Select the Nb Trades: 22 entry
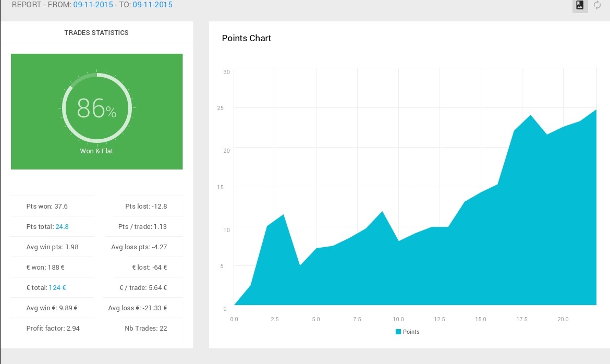The width and height of the screenshot is (610, 364). pyautogui.click(x=146, y=328)
